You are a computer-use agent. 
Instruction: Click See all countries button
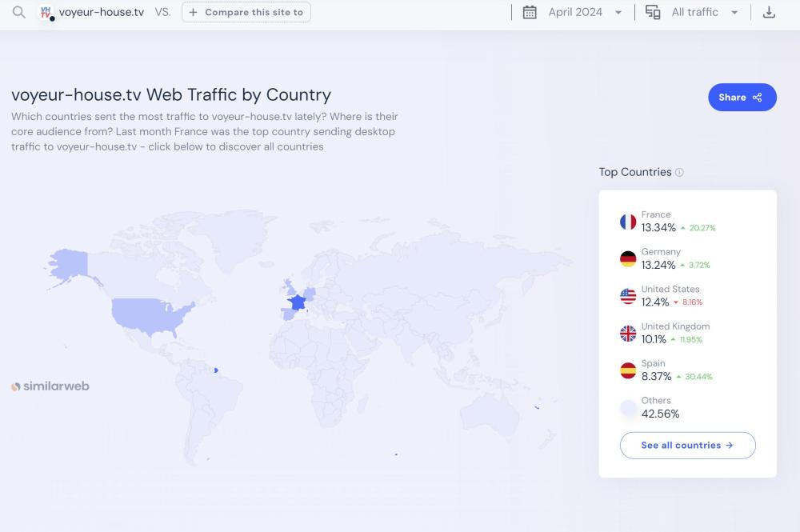(x=687, y=446)
